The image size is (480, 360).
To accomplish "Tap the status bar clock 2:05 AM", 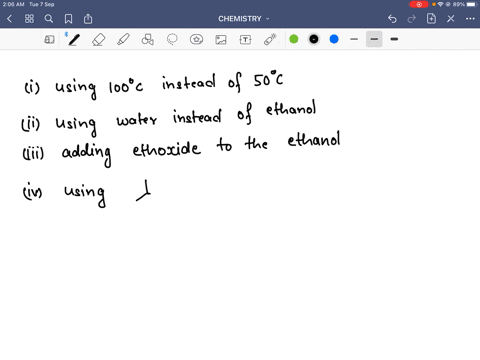I will [14, 4].
